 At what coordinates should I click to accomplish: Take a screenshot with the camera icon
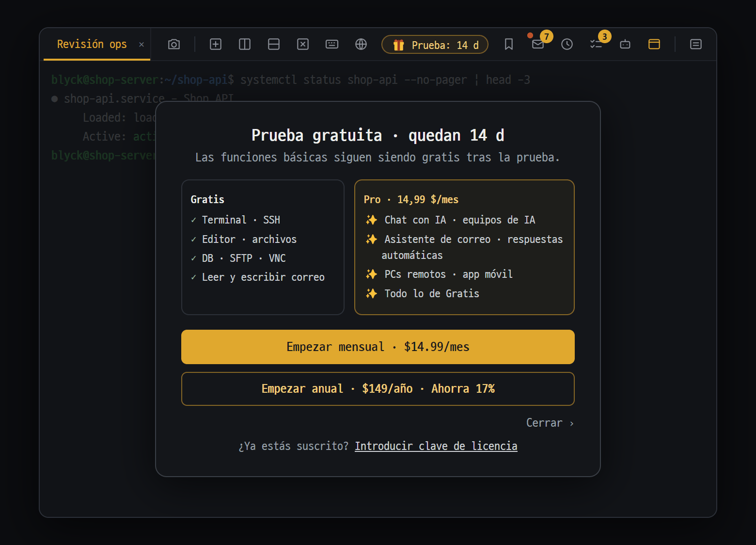174,45
